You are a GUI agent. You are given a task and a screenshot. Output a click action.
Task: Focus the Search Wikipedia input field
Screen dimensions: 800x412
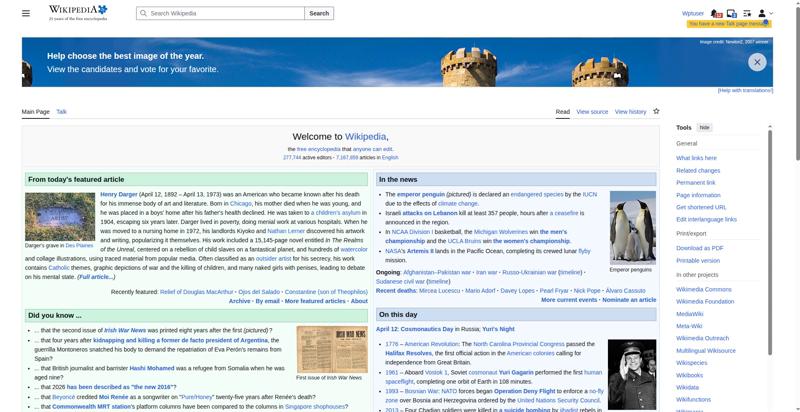(x=220, y=13)
